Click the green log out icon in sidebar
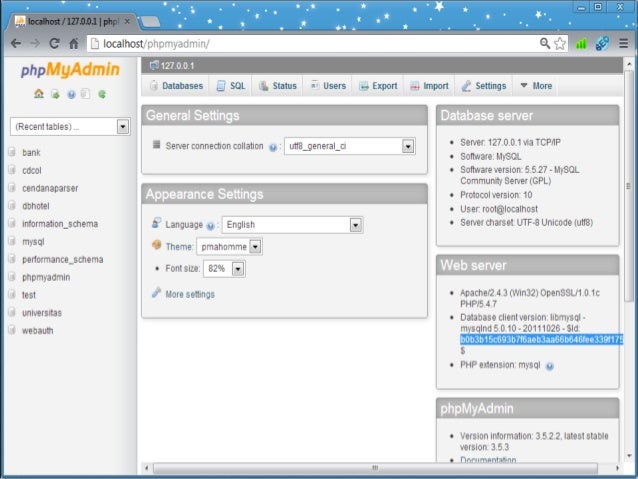The width and height of the screenshot is (638, 479). (55, 94)
